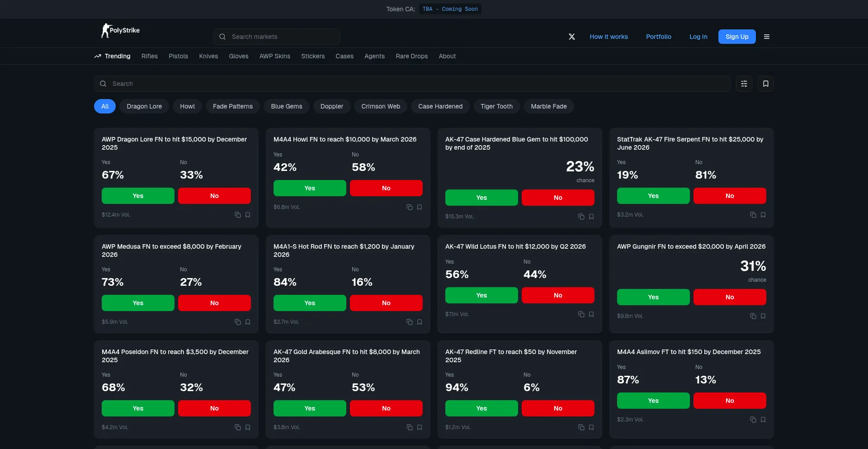Image resolution: width=868 pixels, height=449 pixels.
Task: Switch to the Knives category tab
Action: tap(208, 56)
